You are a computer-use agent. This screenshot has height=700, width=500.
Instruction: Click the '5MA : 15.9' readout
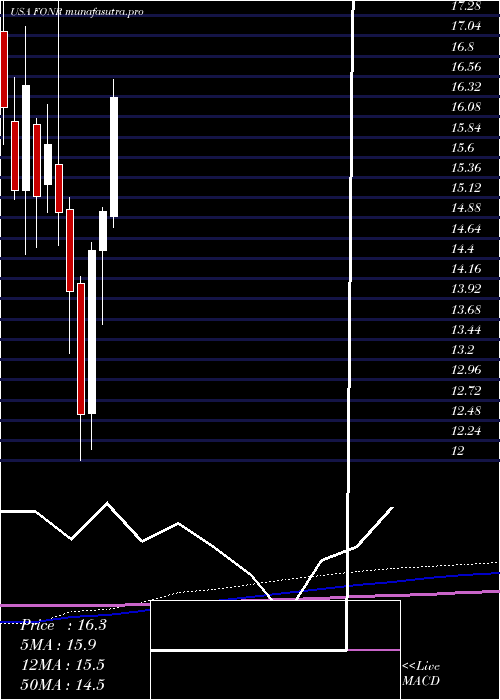point(59,645)
